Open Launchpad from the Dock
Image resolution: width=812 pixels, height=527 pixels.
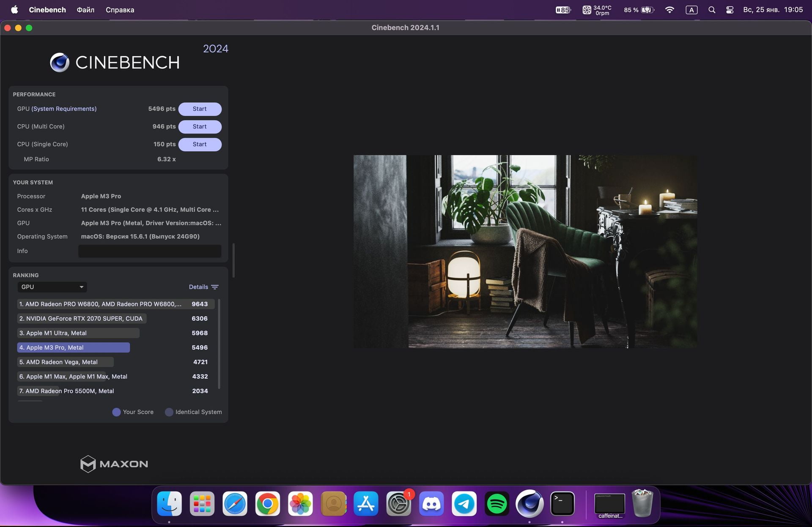pos(202,504)
